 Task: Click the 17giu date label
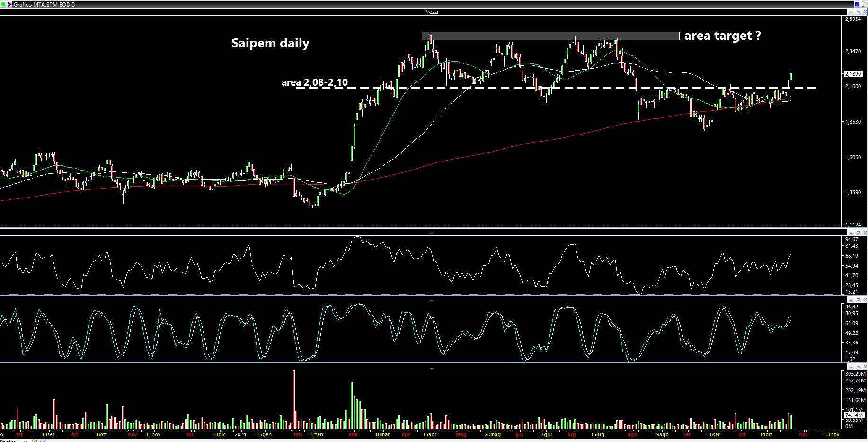(545, 434)
